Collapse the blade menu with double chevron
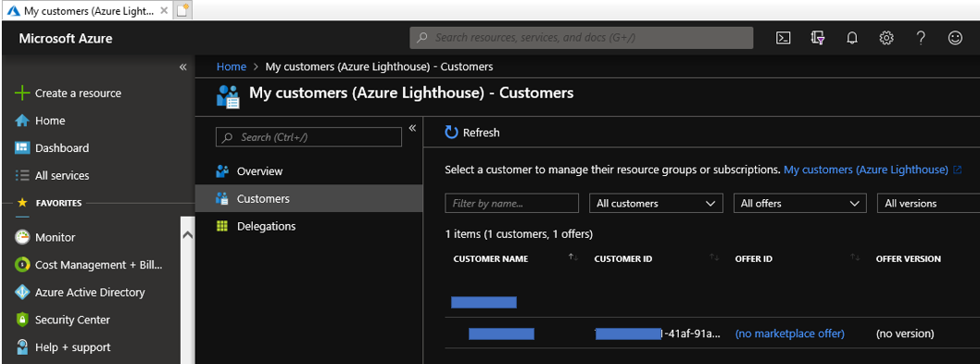 point(412,128)
